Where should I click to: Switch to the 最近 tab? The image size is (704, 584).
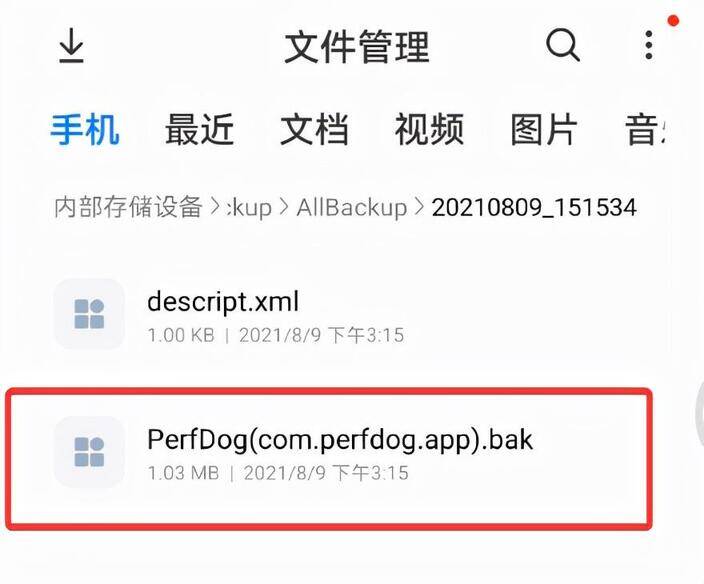pyautogui.click(x=199, y=129)
